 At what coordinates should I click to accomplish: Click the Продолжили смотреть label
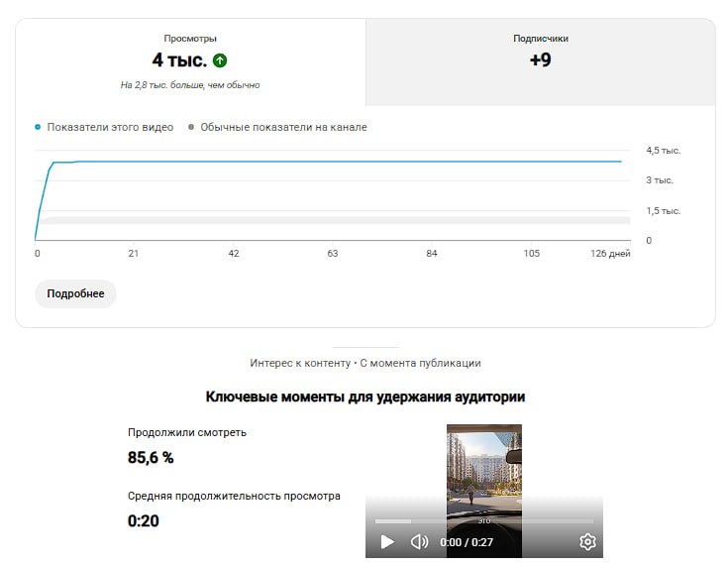pyautogui.click(x=187, y=432)
